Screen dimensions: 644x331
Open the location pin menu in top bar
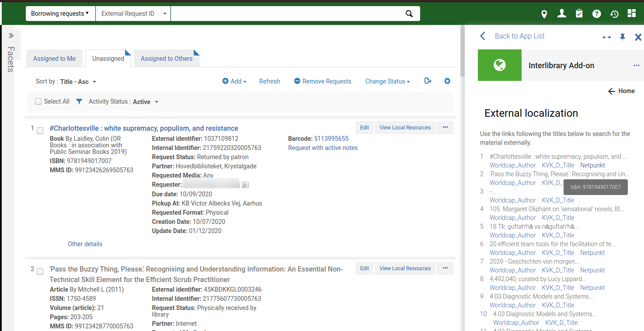[544, 14]
